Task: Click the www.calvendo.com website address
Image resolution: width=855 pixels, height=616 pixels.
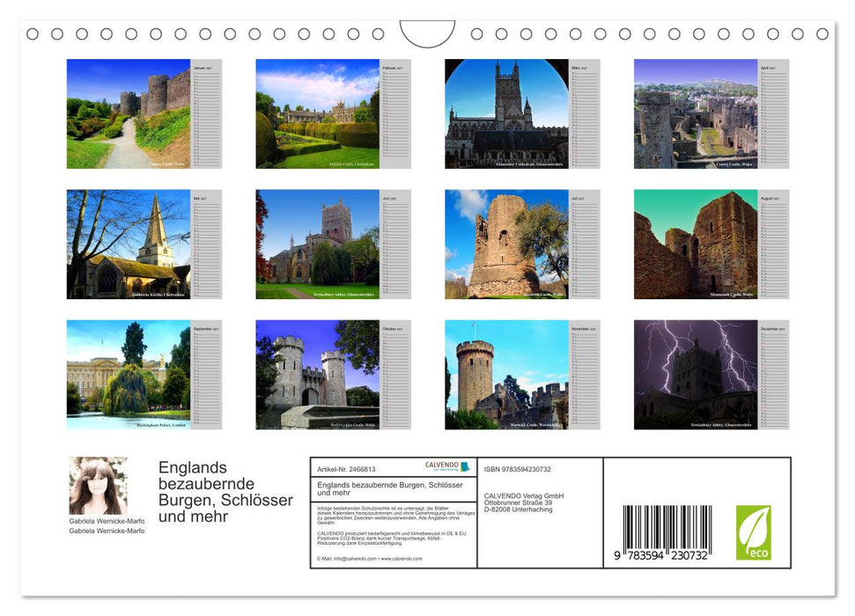Action: 402,559
